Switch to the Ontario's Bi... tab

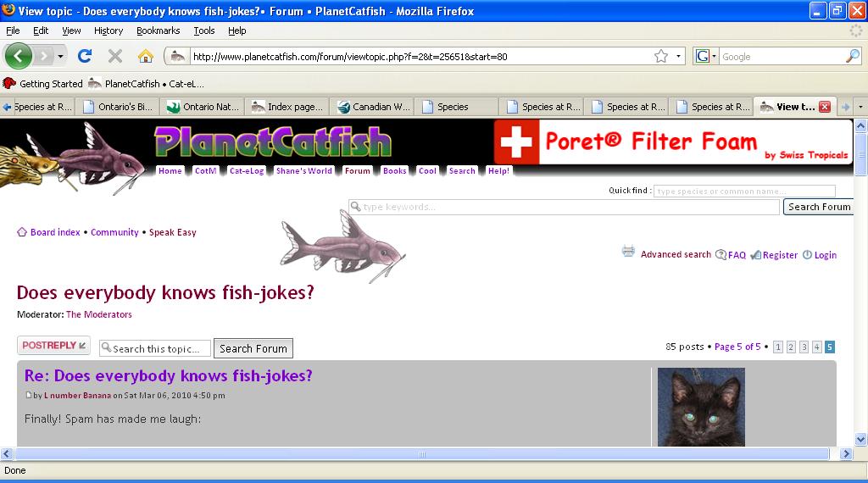coord(117,107)
